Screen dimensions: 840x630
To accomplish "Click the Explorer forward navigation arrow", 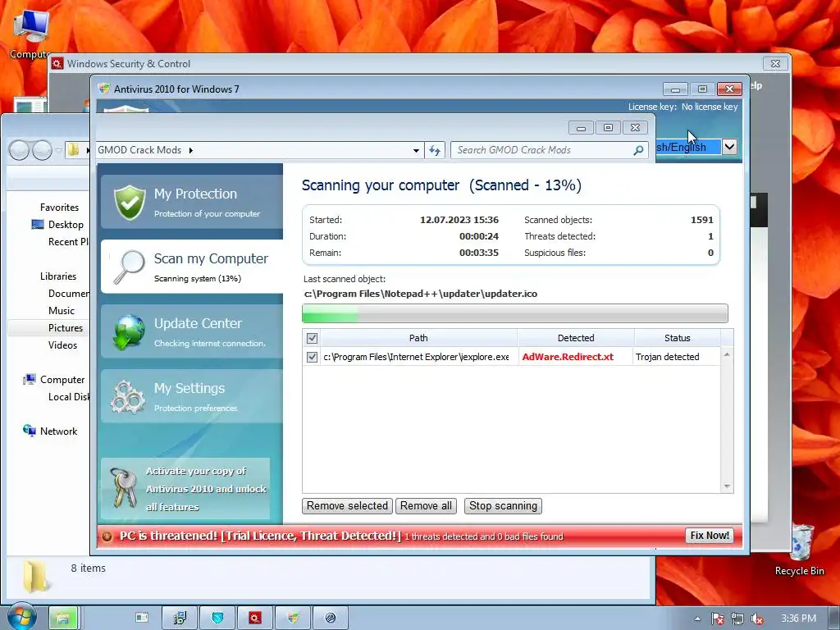I will [x=42, y=150].
